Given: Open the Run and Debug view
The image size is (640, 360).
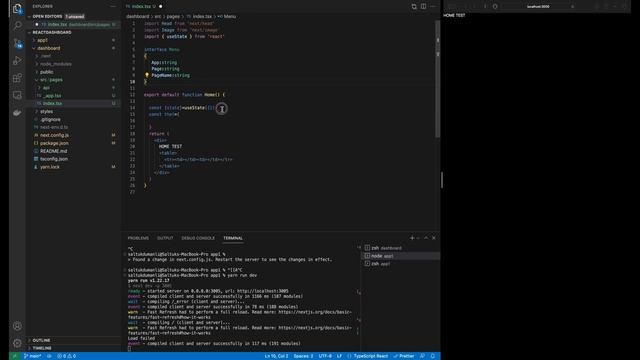Looking at the screenshot, I should coord(17,60).
